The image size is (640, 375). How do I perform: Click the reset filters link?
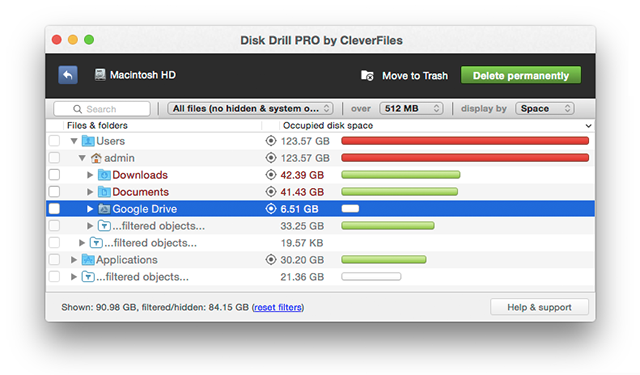coord(278,307)
